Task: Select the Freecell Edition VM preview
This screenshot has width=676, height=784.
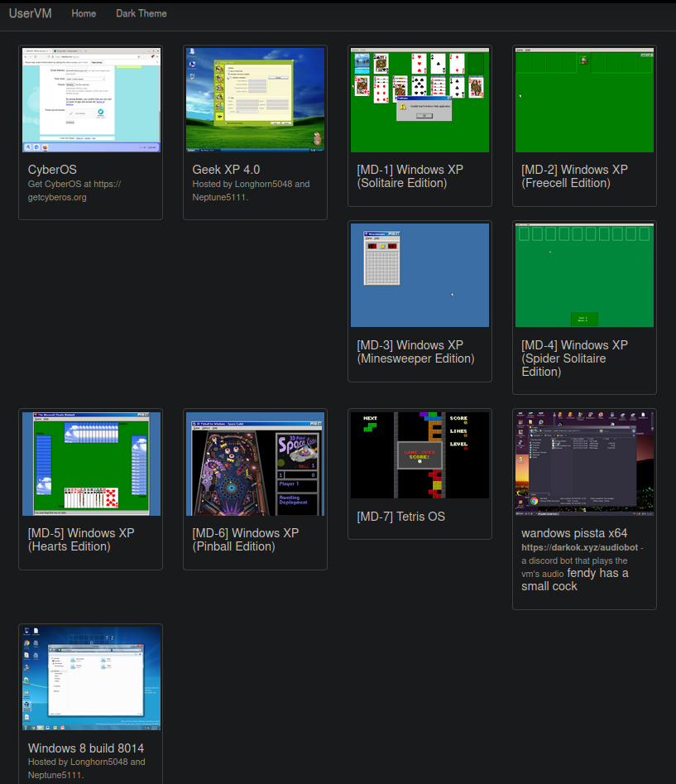Action: click(x=584, y=100)
